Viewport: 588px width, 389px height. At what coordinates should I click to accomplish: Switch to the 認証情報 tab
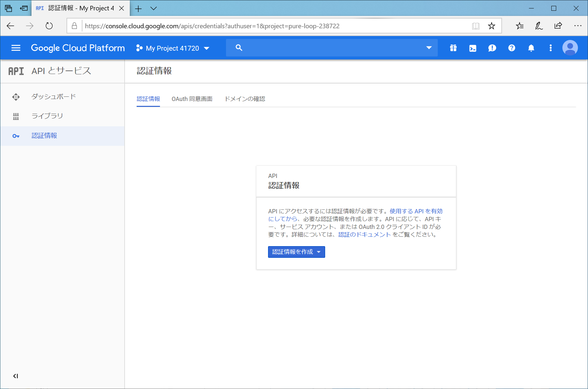(148, 99)
